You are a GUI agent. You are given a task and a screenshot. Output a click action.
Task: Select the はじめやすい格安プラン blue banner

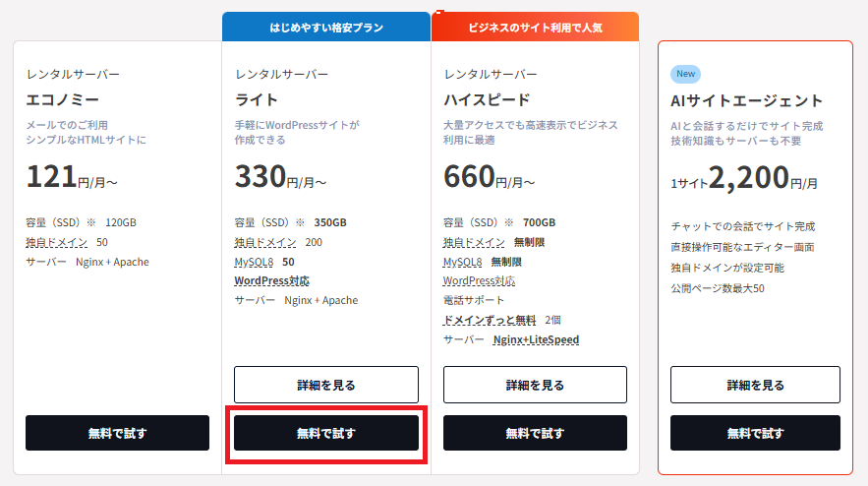coord(326,28)
